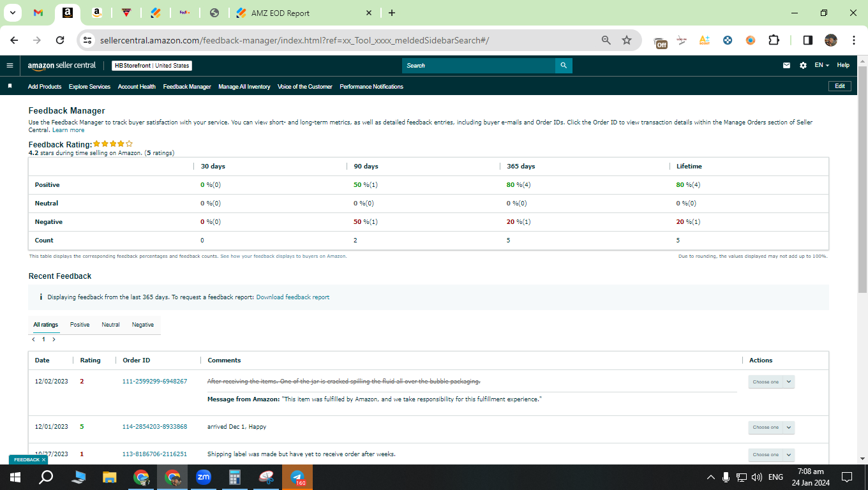The height and width of the screenshot is (490, 868).
Task: Open the Snipping Tool from the taskbar
Action: pos(266,477)
